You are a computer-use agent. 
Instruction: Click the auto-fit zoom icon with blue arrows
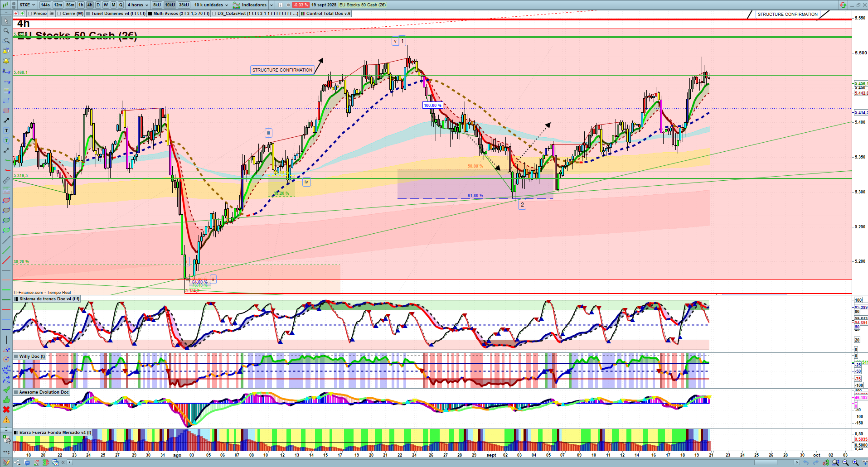pyautogui.click(x=835, y=462)
